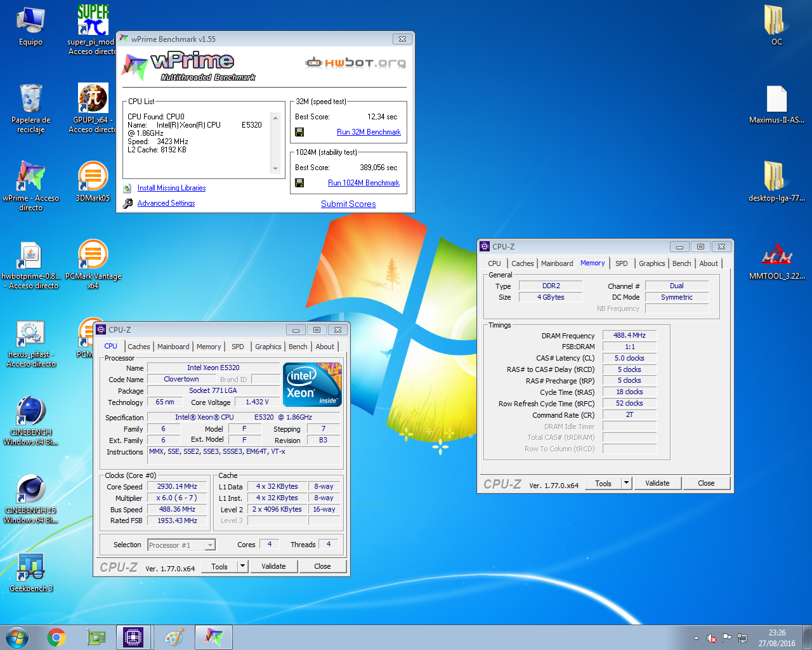The image size is (812, 650).
Task: Open Mainboard tab in left CPU-Z window
Action: click(173, 347)
